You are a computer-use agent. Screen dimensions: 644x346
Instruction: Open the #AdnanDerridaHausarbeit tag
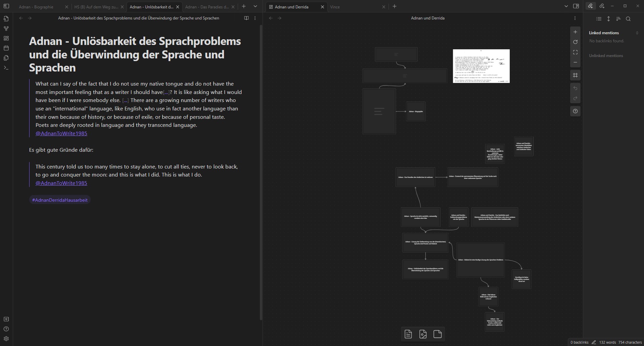60,200
